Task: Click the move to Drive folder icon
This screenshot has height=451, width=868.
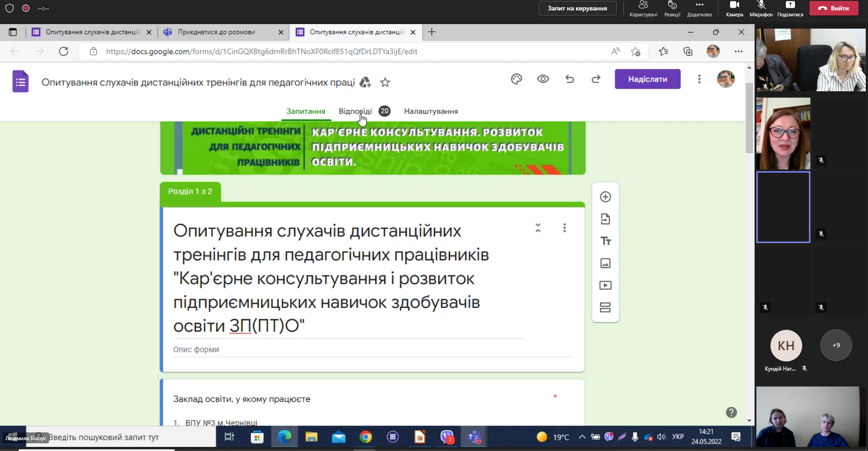Action: tap(365, 82)
